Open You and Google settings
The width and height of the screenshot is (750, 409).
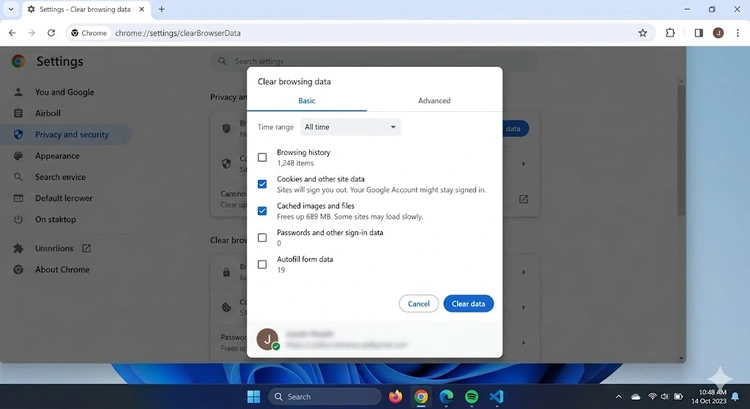[65, 92]
